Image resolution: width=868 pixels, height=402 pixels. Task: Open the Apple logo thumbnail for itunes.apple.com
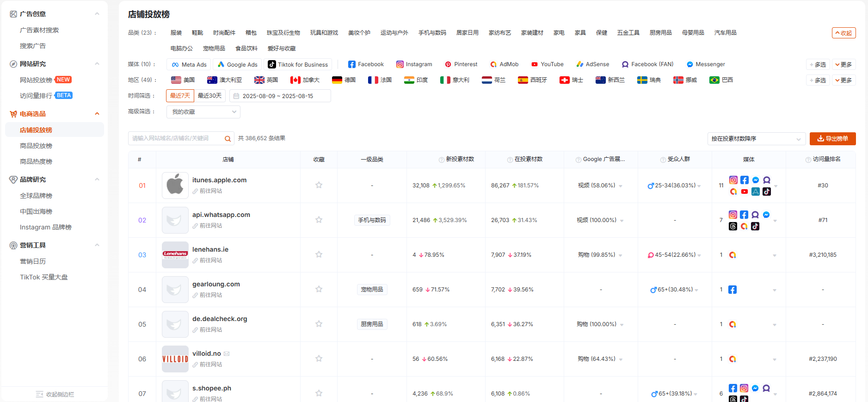(x=175, y=186)
